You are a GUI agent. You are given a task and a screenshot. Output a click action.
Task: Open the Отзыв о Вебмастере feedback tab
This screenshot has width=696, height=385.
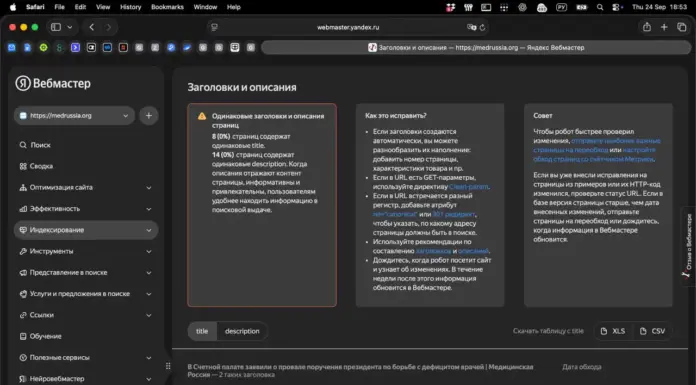(688, 246)
